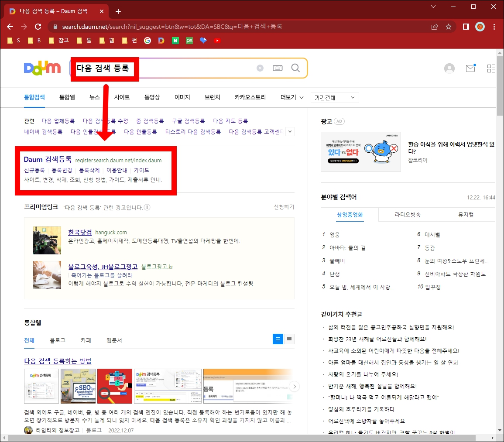This screenshot has height=442, width=504.
Task: Click the Daum logo
Action: 42,68
